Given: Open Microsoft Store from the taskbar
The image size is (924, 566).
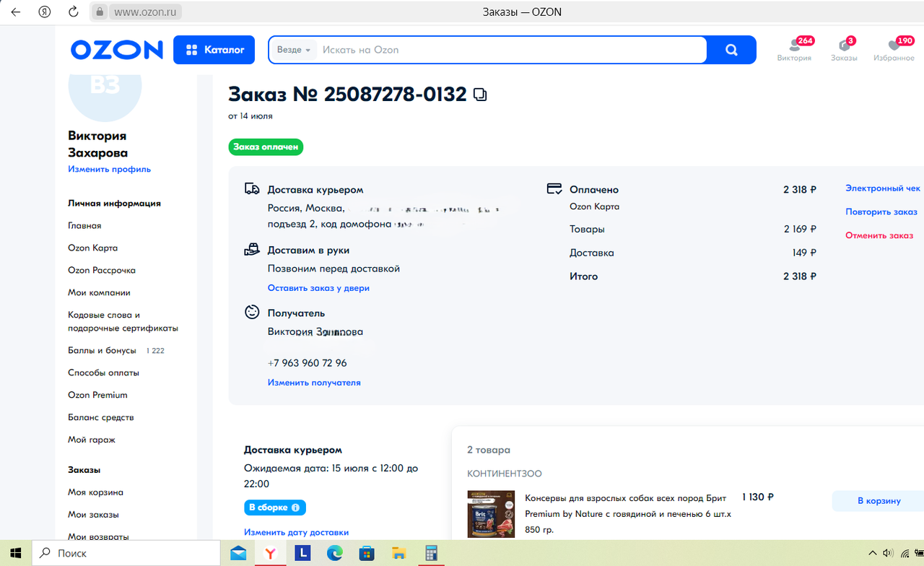Looking at the screenshot, I should point(367,553).
